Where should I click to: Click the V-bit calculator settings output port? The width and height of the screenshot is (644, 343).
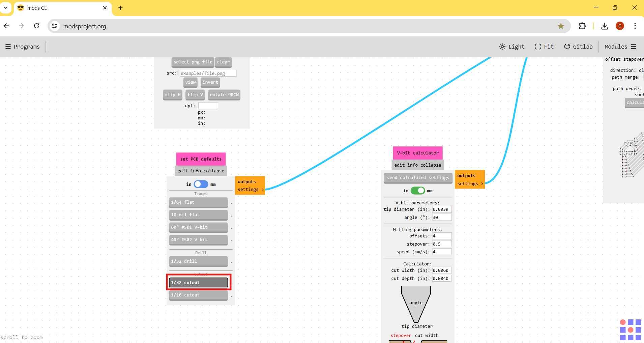(470, 184)
